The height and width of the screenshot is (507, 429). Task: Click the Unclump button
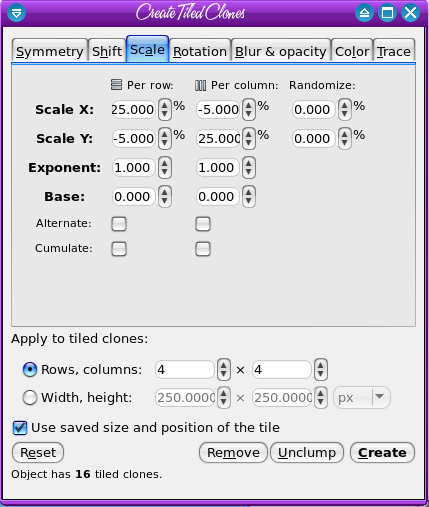[x=307, y=453]
